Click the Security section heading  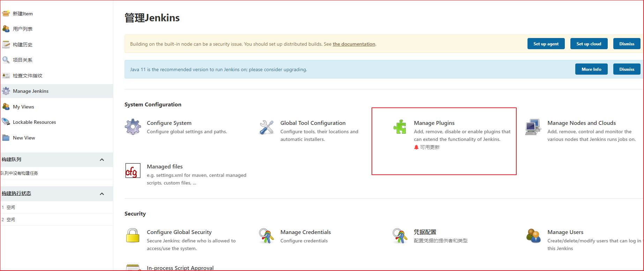click(x=135, y=213)
